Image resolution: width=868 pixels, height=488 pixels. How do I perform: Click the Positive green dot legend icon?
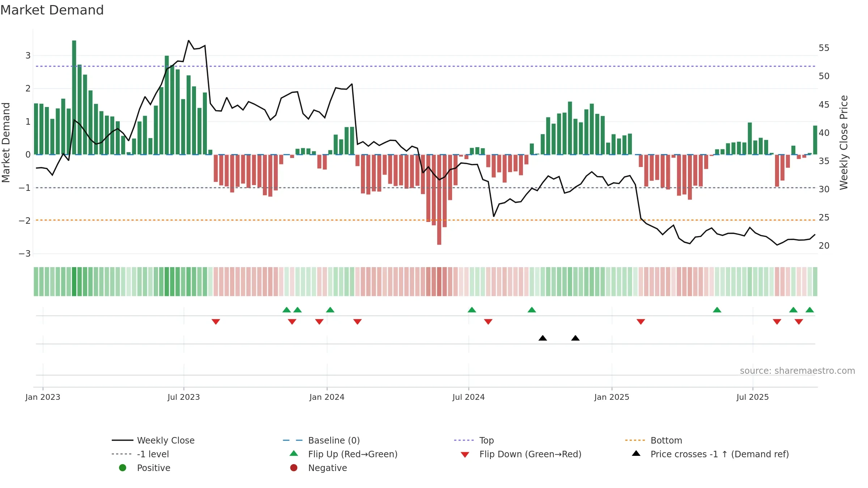click(123, 468)
